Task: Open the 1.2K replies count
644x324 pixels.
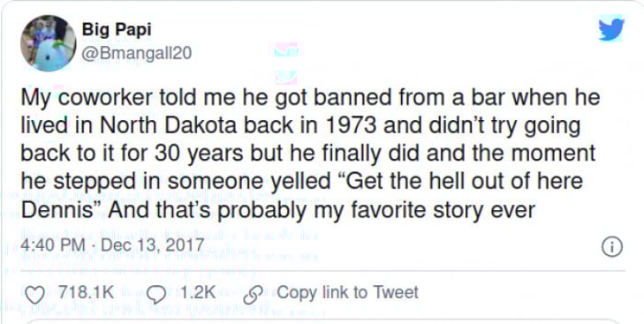Action: 198,292
